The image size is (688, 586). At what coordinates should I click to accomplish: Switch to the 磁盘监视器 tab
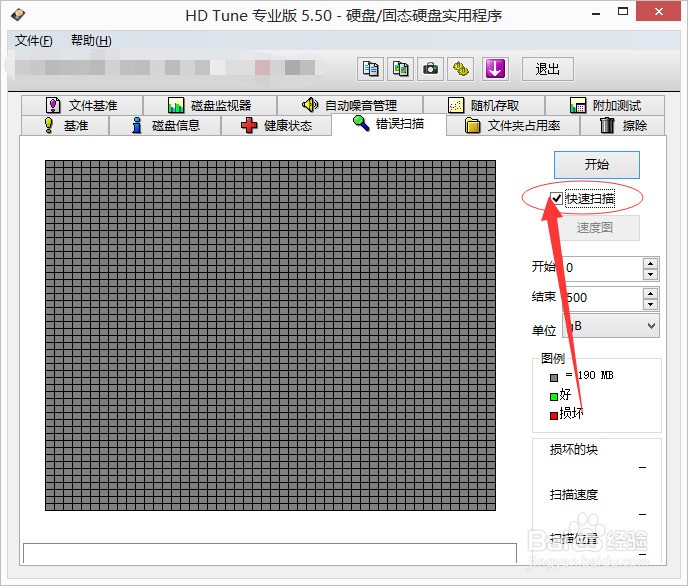pyautogui.click(x=210, y=105)
